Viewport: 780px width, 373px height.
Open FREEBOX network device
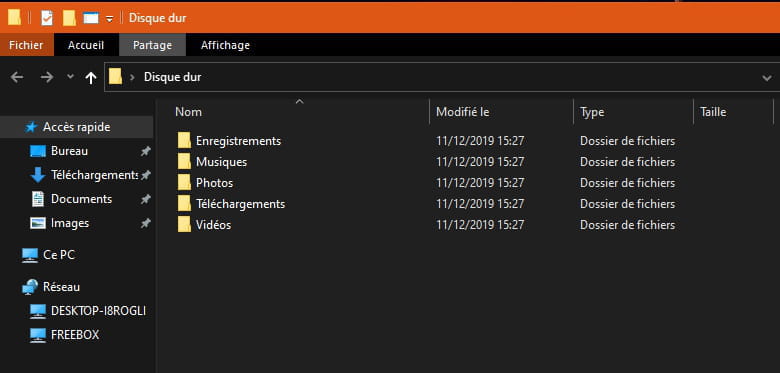(x=75, y=335)
